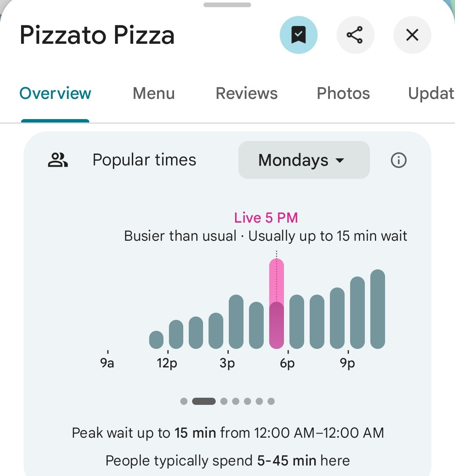Open the Reviews tab

coord(246,93)
